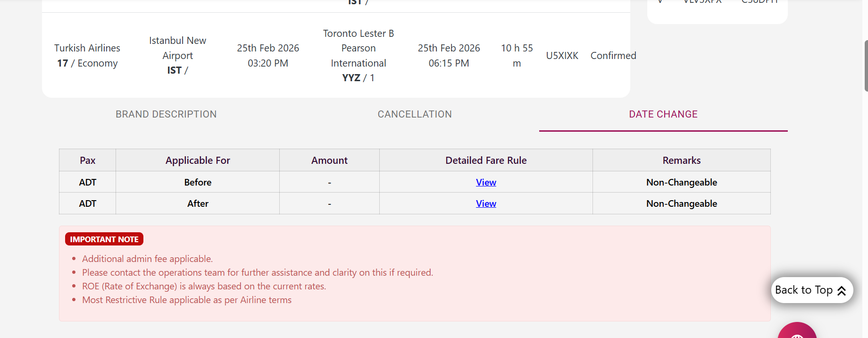Click the page vertical scrollbar thumb
This screenshot has width=868, height=338.
pos(866,66)
